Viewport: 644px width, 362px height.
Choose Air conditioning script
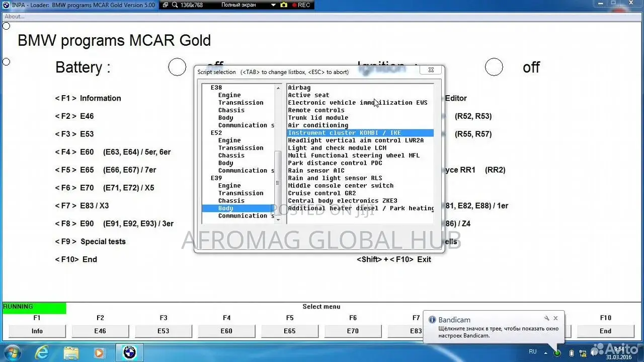tap(318, 125)
